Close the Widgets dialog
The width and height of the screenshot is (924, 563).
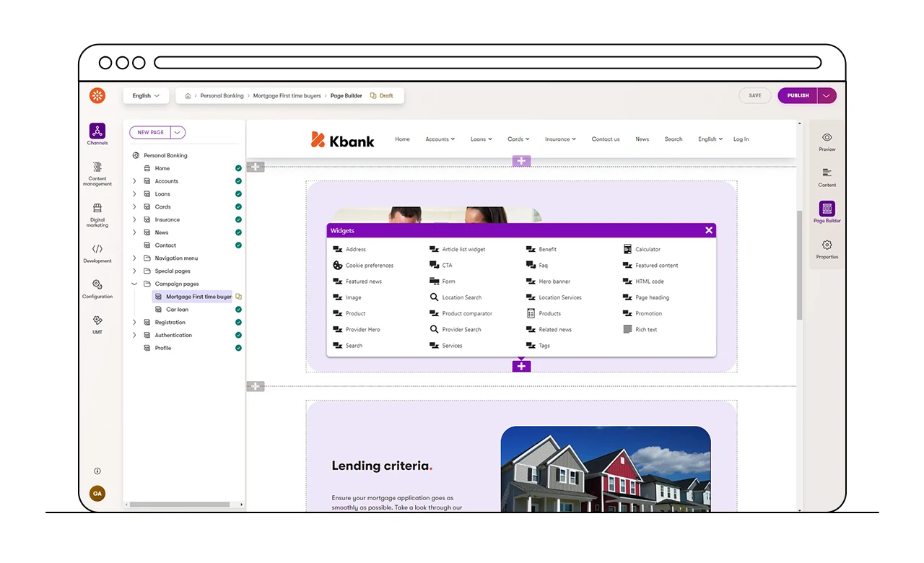(x=708, y=230)
